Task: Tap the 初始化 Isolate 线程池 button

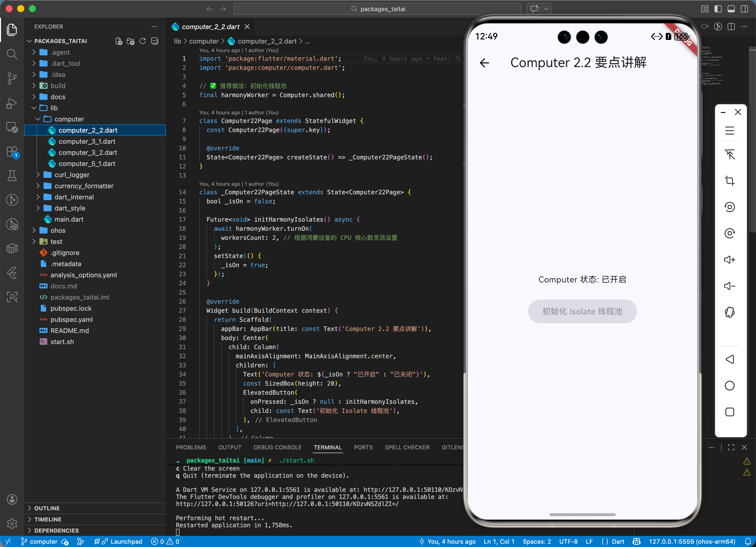Action: coord(582,311)
